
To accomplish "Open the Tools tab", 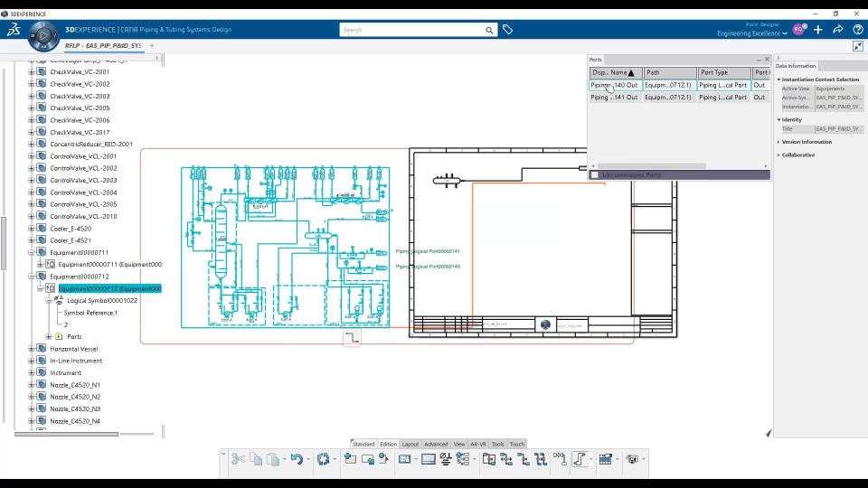I will (x=497, y=445).
